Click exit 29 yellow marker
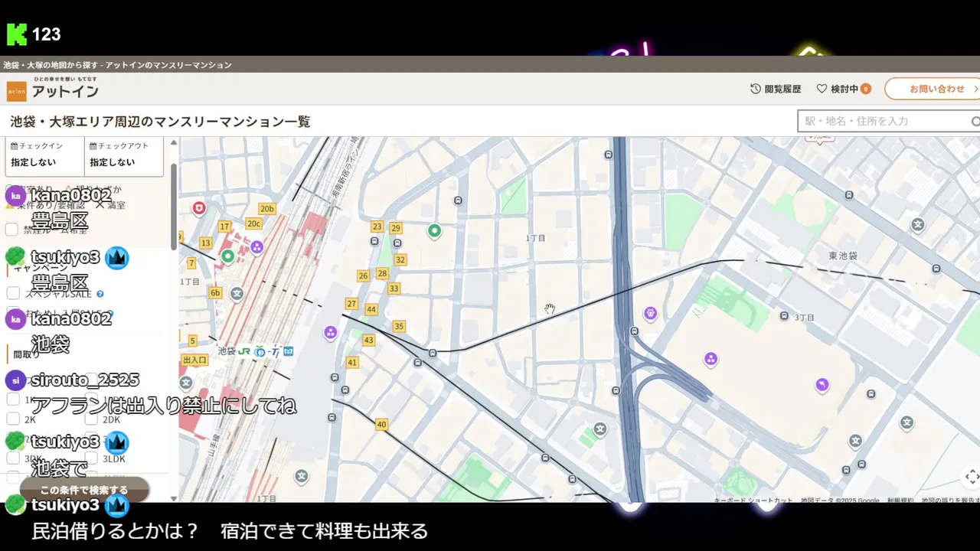 (x=396, y=228)
